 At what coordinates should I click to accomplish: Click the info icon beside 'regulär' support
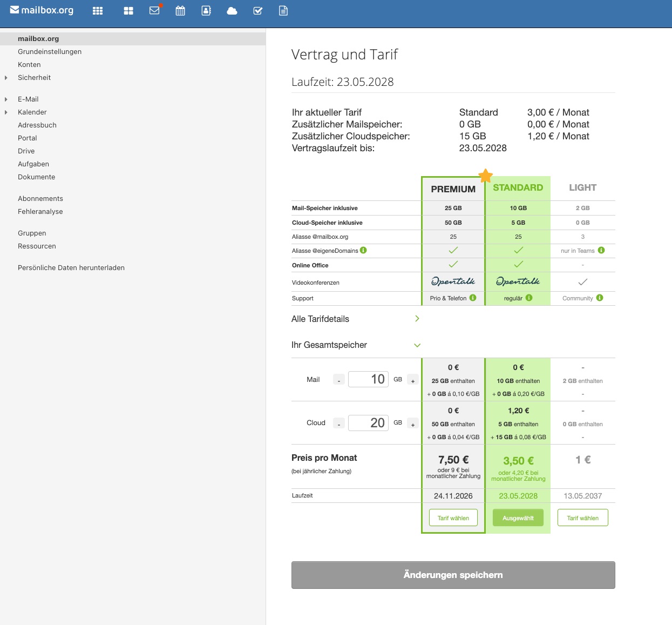529,298
